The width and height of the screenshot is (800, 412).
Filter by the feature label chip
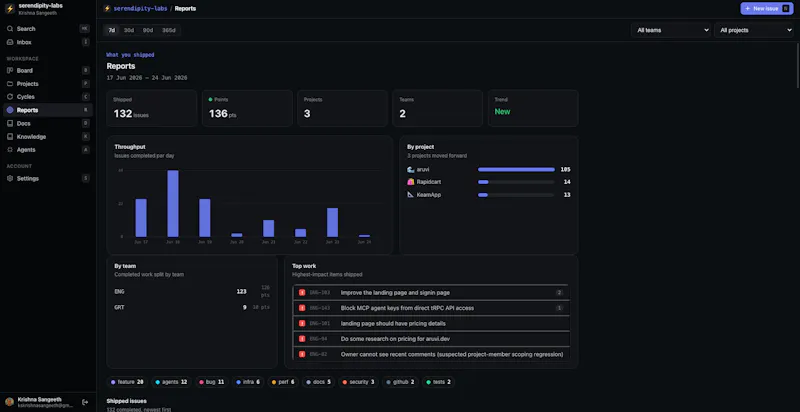pyautogui.click(x=127, y=382)
